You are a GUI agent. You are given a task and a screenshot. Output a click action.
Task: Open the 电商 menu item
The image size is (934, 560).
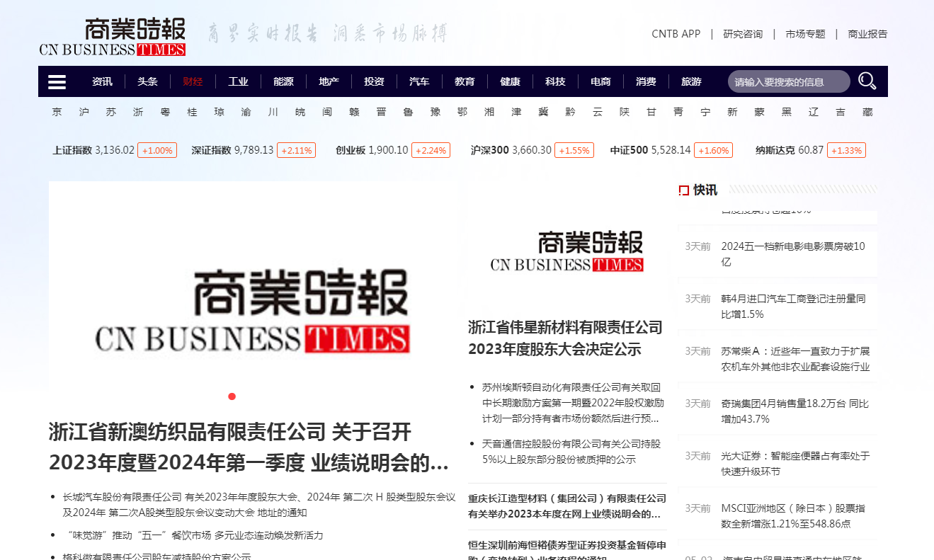click(600, 81)
